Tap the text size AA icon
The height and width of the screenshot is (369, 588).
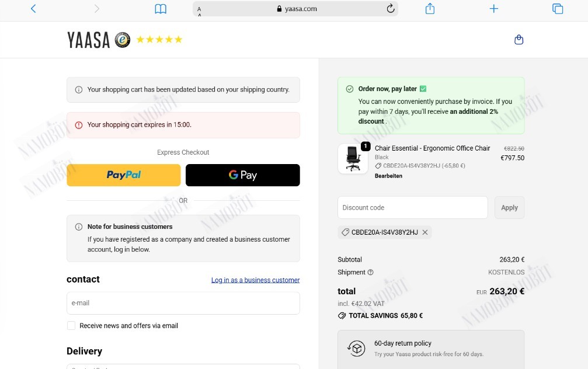tap(199, 11)
